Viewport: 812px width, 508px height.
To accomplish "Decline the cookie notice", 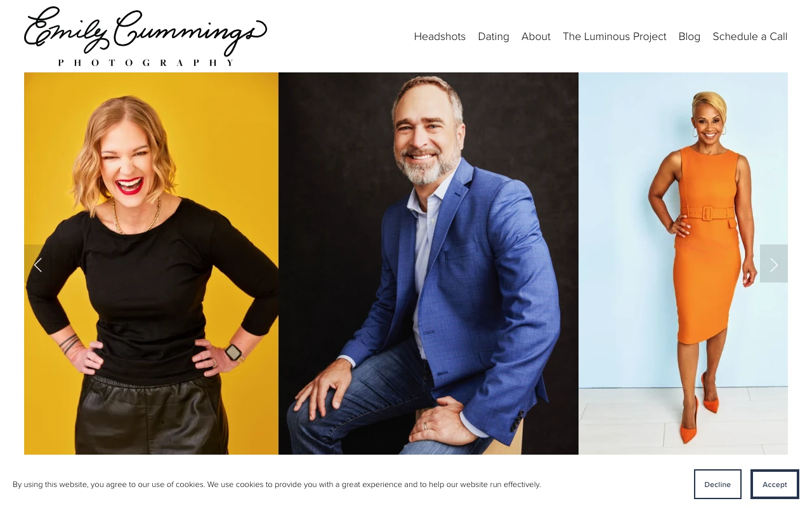I will pyautogui.click(x=717, y=485).
